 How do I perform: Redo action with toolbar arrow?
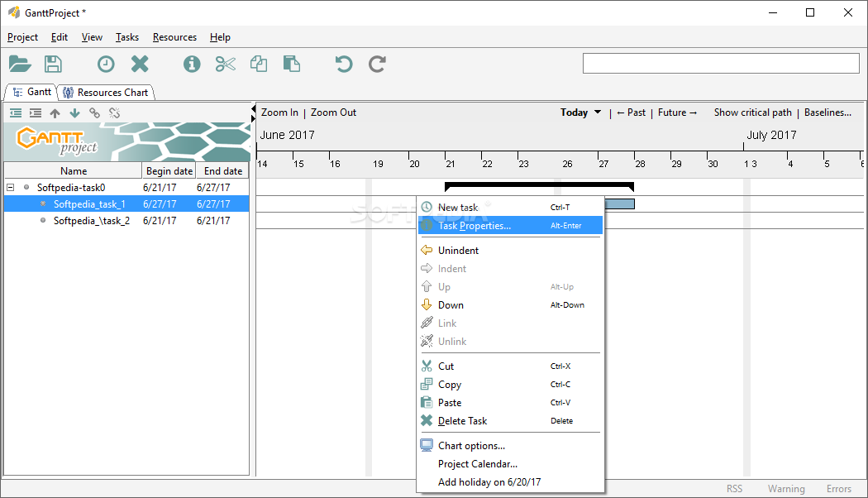[377, 65]
